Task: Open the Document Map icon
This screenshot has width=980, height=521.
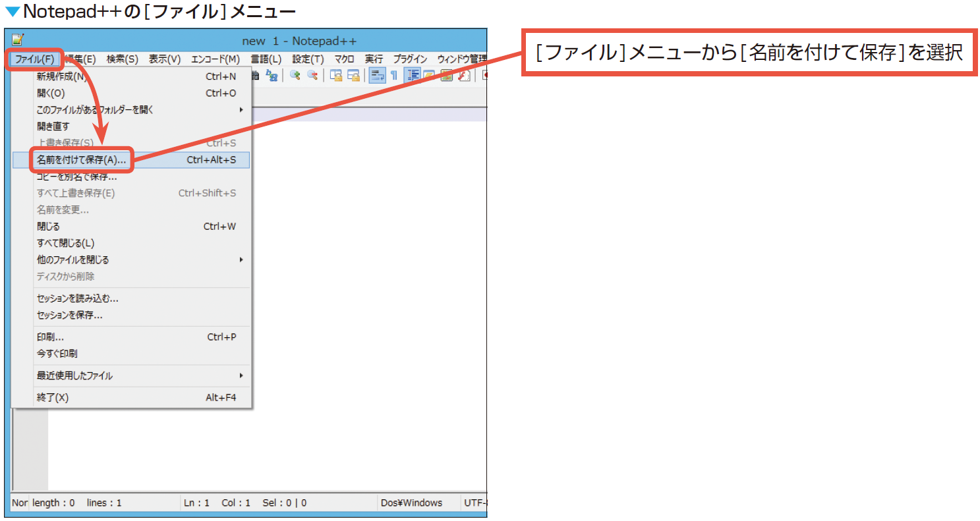Action: click(x=446, y=76)
